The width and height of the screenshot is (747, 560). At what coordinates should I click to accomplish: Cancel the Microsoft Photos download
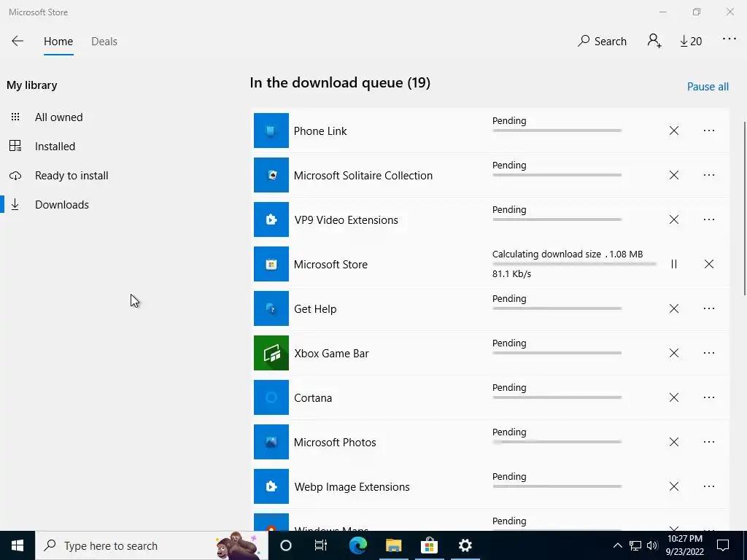[673, 442]
